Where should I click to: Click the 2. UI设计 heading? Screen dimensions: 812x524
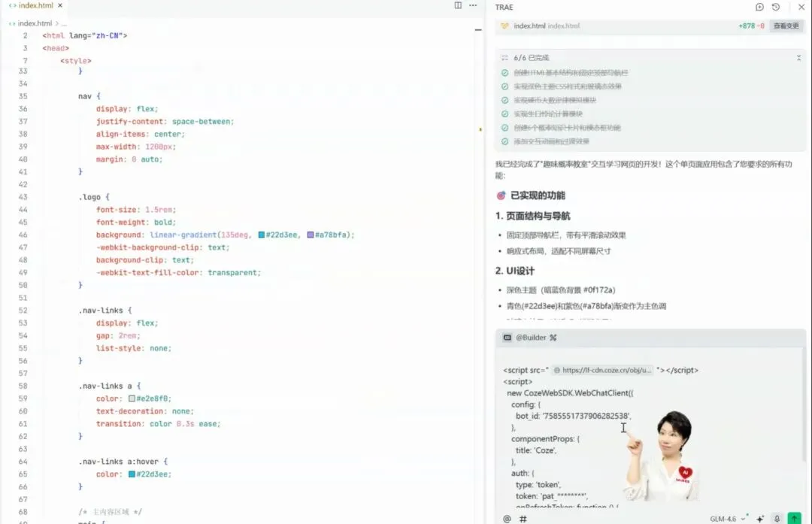coord(515,271)
